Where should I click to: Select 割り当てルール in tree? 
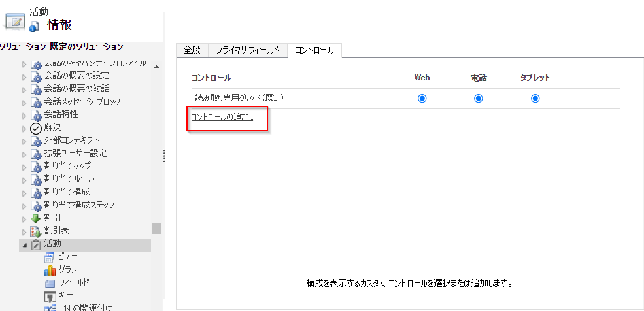69,179
